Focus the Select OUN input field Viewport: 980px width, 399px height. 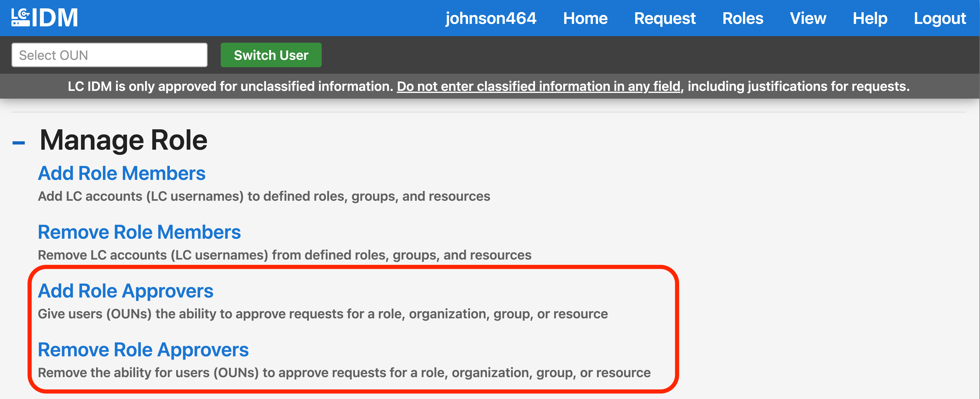tap(110, 55)
